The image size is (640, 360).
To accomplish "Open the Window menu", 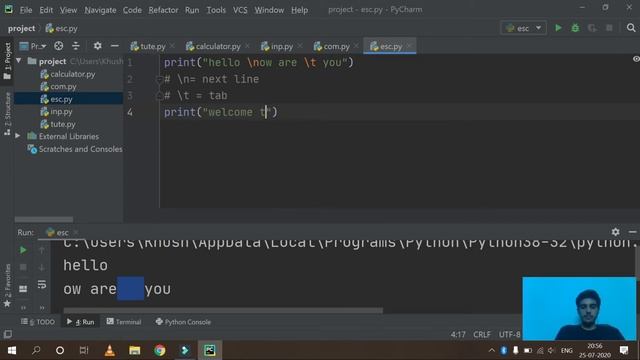I will click(269, 10).
